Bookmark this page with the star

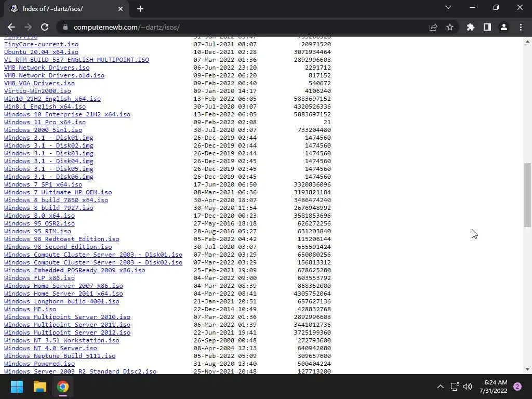[450, 27]
